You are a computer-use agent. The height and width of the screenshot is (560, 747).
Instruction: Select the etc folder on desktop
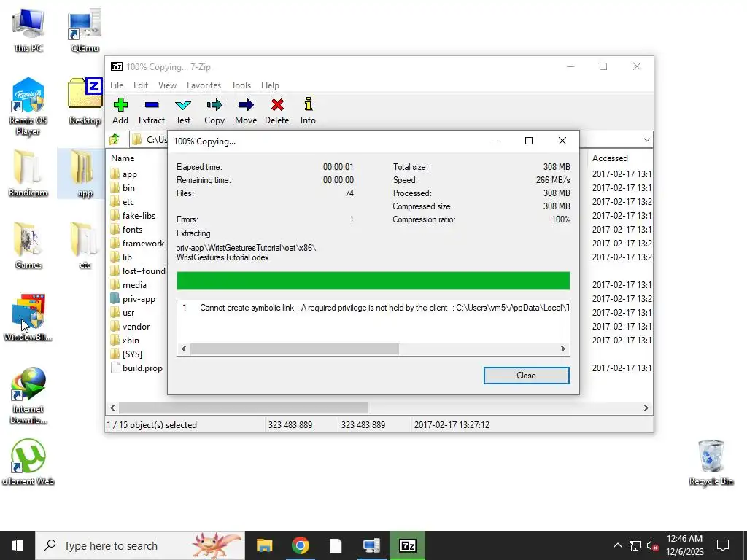85,246
